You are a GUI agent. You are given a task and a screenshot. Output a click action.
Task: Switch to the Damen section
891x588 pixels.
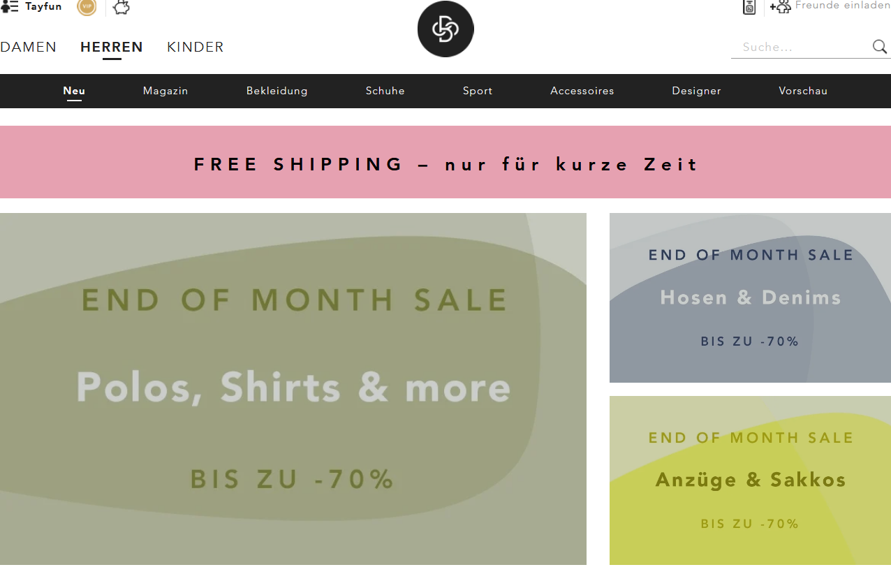[x=29, y=47]
